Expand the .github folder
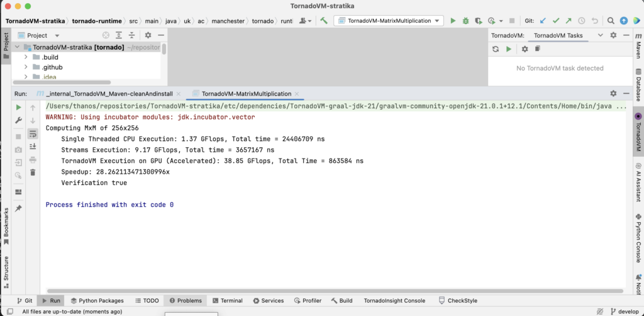Viewport: 644px width, 316px height. click(x=26, y=67)
